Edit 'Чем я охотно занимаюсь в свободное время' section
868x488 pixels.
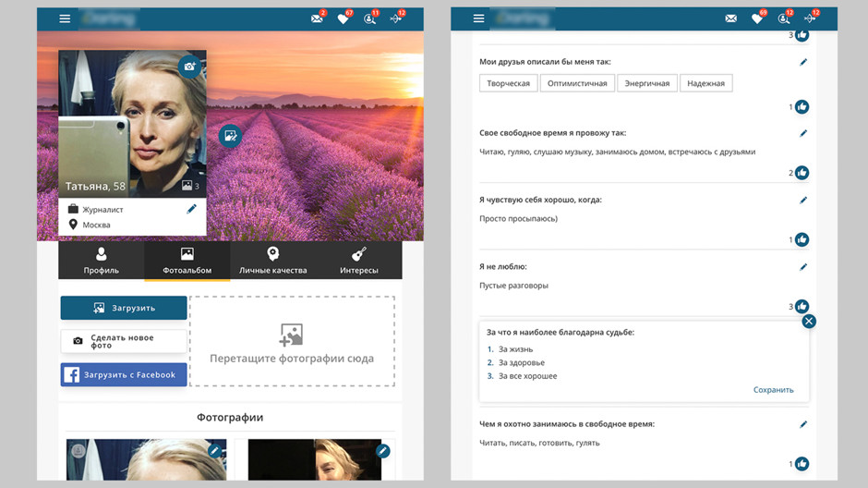coord(803,424)
